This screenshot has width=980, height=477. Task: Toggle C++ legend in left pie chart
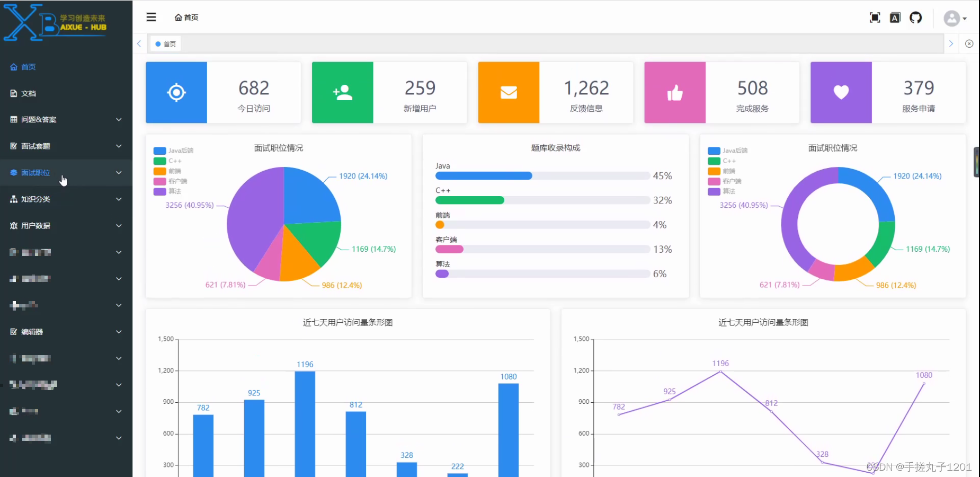(x=167, y=161)
